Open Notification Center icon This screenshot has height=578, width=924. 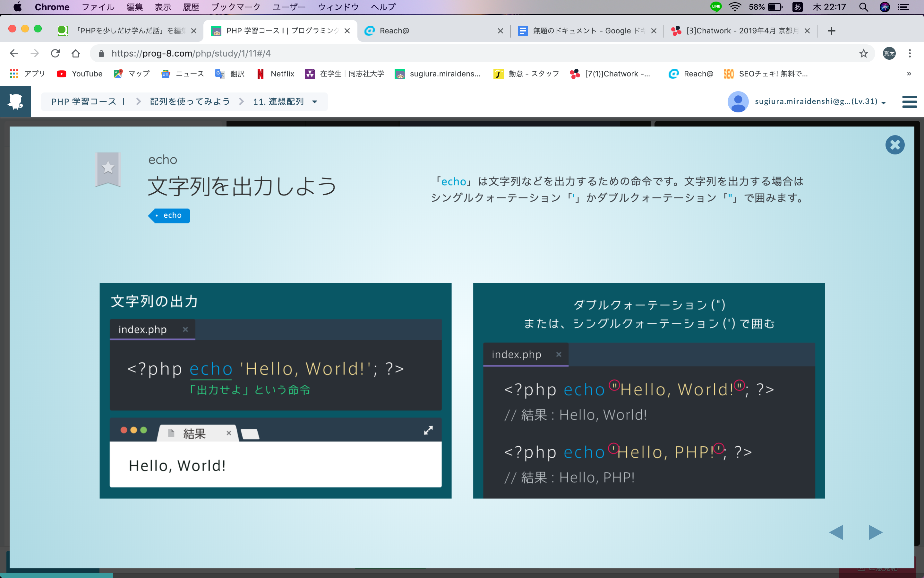click(903, 7)
